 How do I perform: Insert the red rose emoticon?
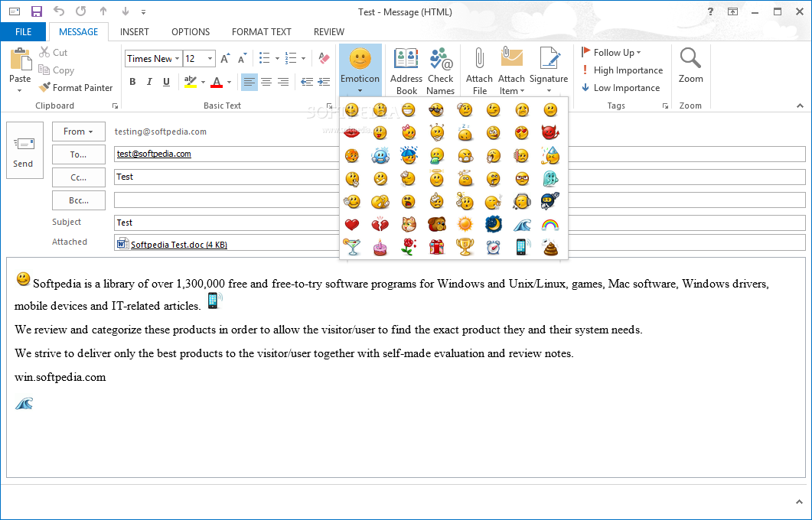point(409,247)
